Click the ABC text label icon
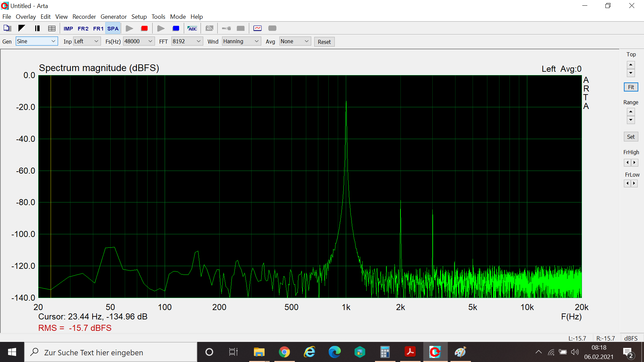The height and width of the screenshot is (362, 644). (193, 28)
